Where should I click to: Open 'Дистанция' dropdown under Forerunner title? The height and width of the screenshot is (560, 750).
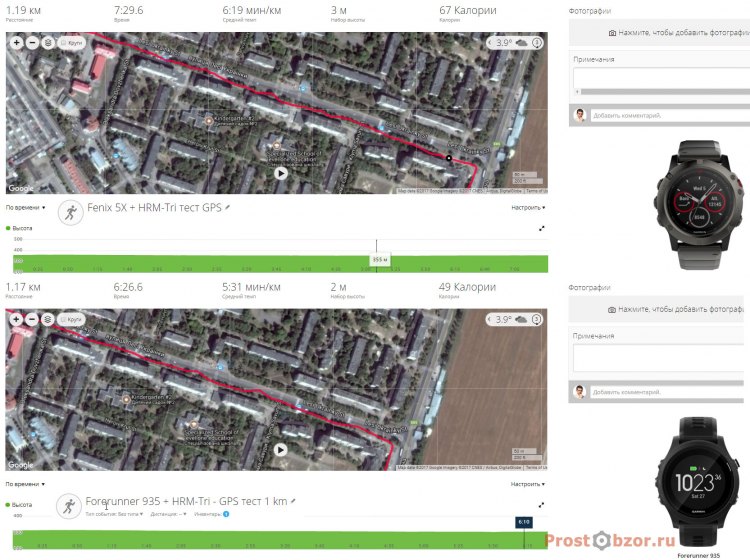(168, 514)
